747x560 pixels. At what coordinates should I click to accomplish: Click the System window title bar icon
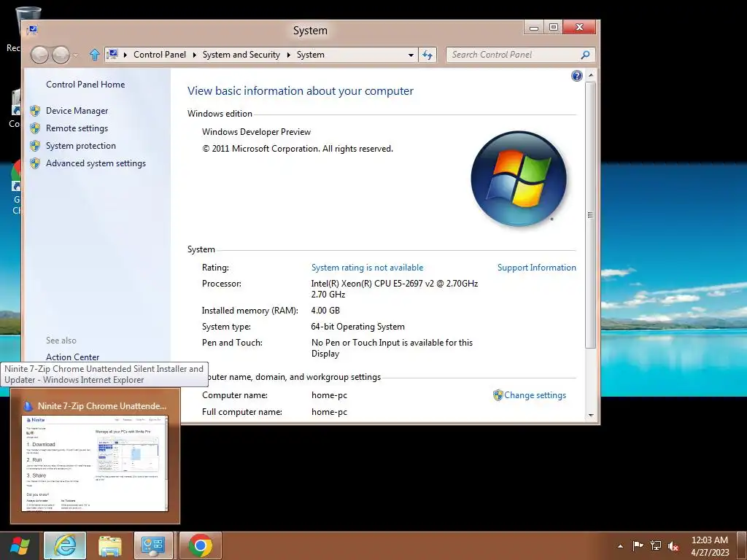point(32,30)
